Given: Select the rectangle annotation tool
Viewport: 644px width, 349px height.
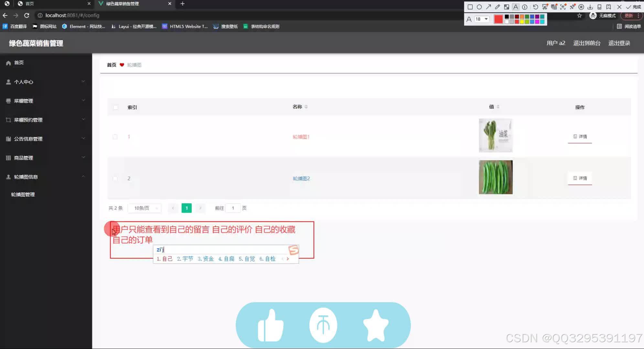Looking at the screenshot, I should click(470, 7).
